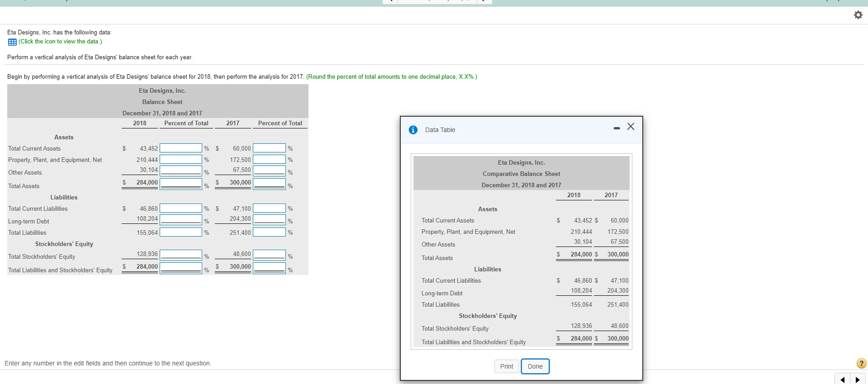The height and width of the screenshot is (384, 868).
Task: Select 2017 Total Current Liabilities percent field
Action: coord(269,208)
